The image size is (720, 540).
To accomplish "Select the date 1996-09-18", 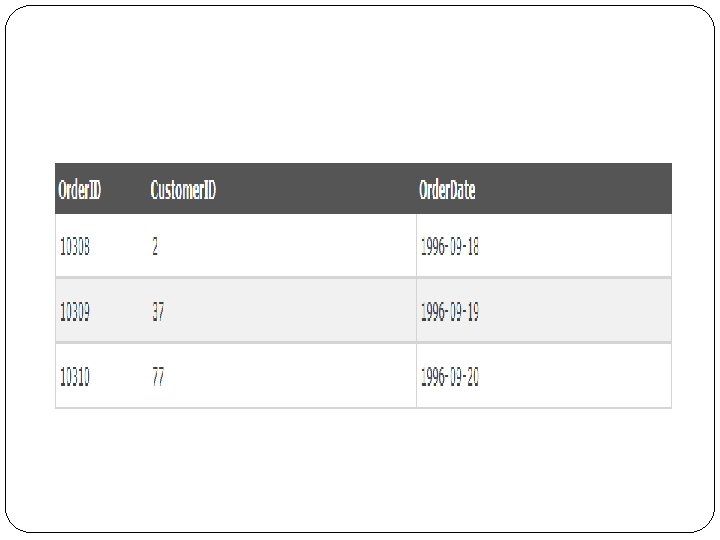I will (450, 246).
